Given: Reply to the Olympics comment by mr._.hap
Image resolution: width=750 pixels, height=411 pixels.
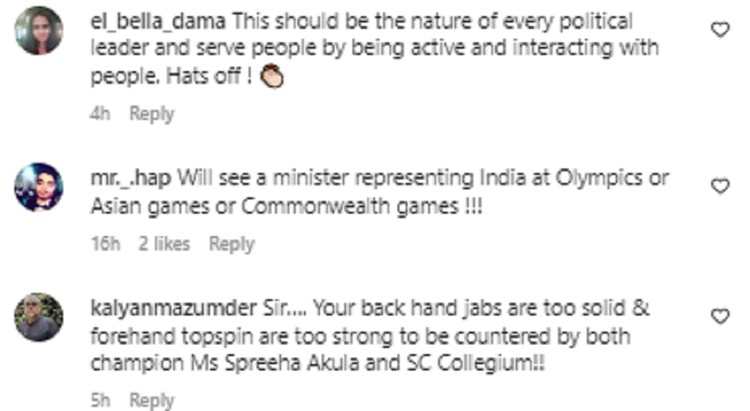Looking at the screenshot, I should point(232,244).
